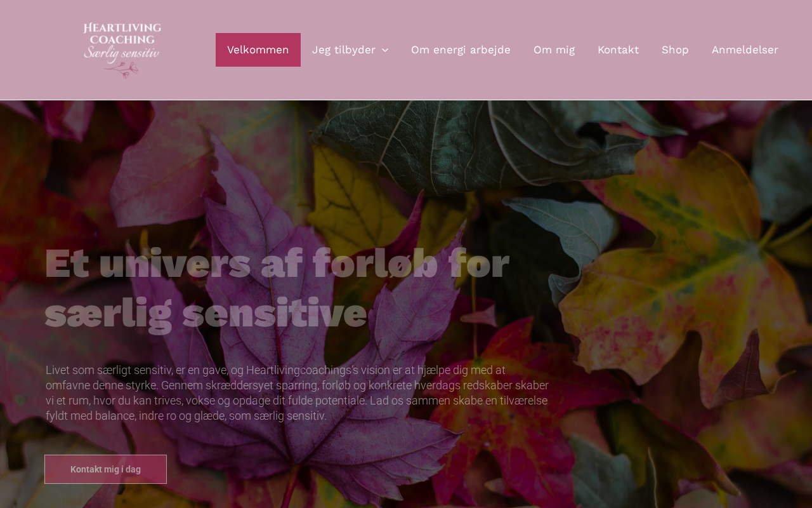
Task: Go to Om energi arbejde page
Action: point(461,50)
